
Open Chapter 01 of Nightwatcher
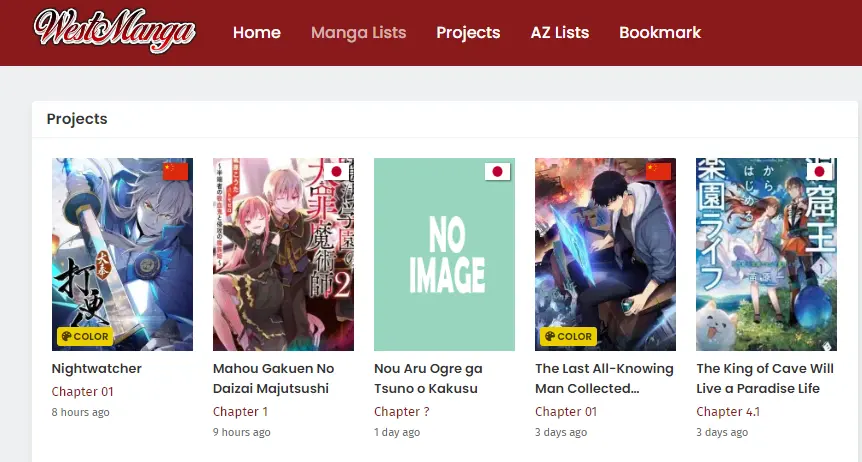tap(82, 392)
